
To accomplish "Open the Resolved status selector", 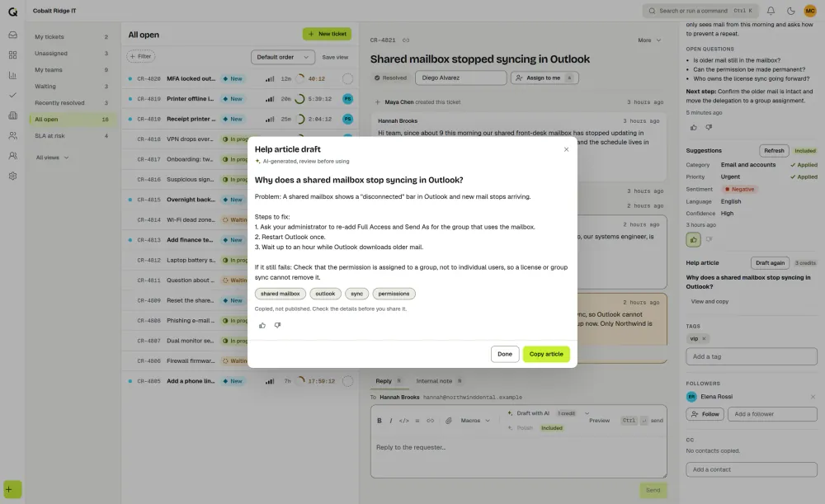I will pos(390,78).
